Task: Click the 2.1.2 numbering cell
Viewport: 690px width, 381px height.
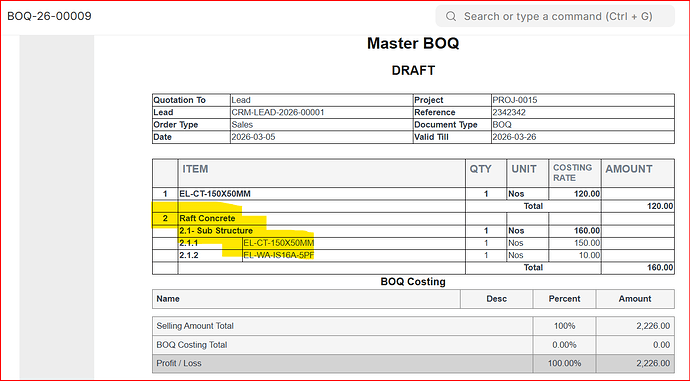Action: [x=210, y=255]
